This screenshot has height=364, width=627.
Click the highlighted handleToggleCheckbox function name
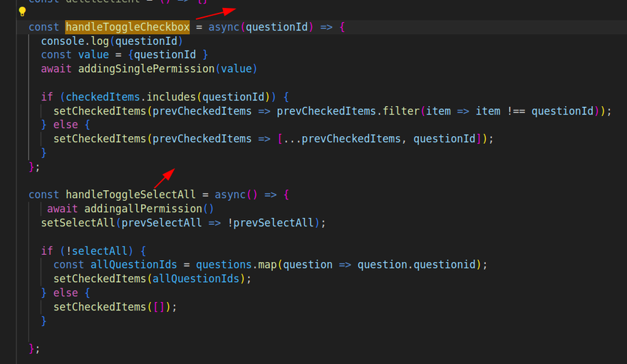pyautogui.click(x=128, y=27)
